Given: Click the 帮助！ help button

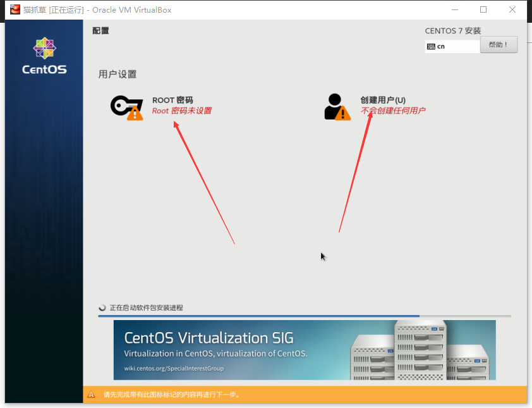Looking at the screenshot, I should [499, 44].
